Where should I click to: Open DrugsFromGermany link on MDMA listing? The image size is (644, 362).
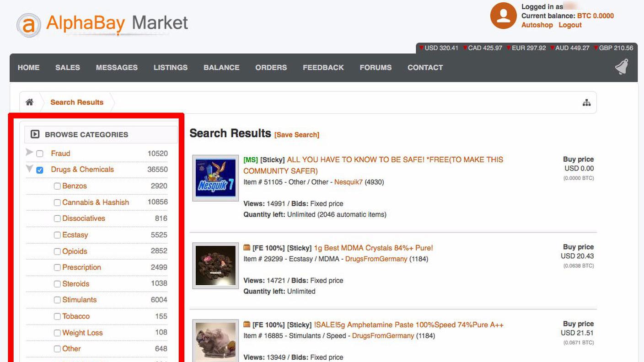tap(376, 259)
